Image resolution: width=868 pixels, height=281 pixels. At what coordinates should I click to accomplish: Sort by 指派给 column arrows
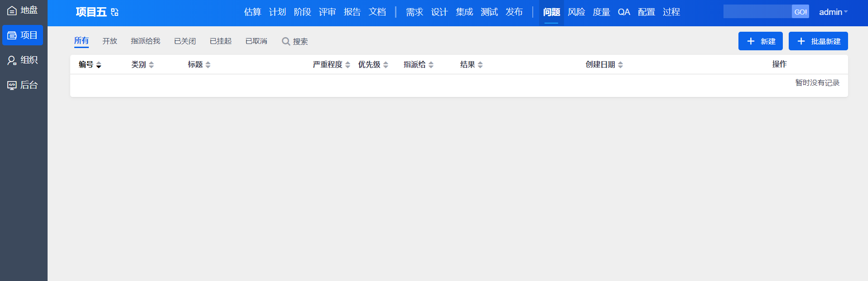pyautogui.click(x=431, y=65)
